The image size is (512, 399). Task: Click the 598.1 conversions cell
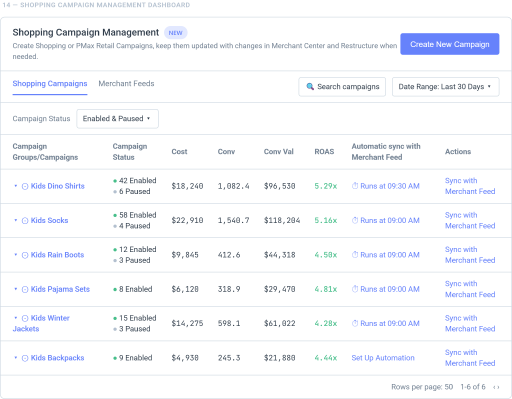pyautogui.click(x=229, y=323)
